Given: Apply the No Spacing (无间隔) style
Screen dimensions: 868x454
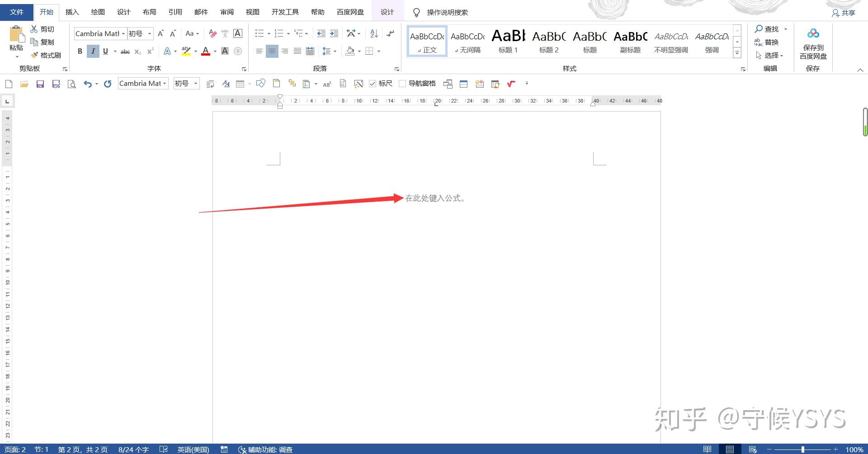Looking at the screenshot, I should point(467,41).
